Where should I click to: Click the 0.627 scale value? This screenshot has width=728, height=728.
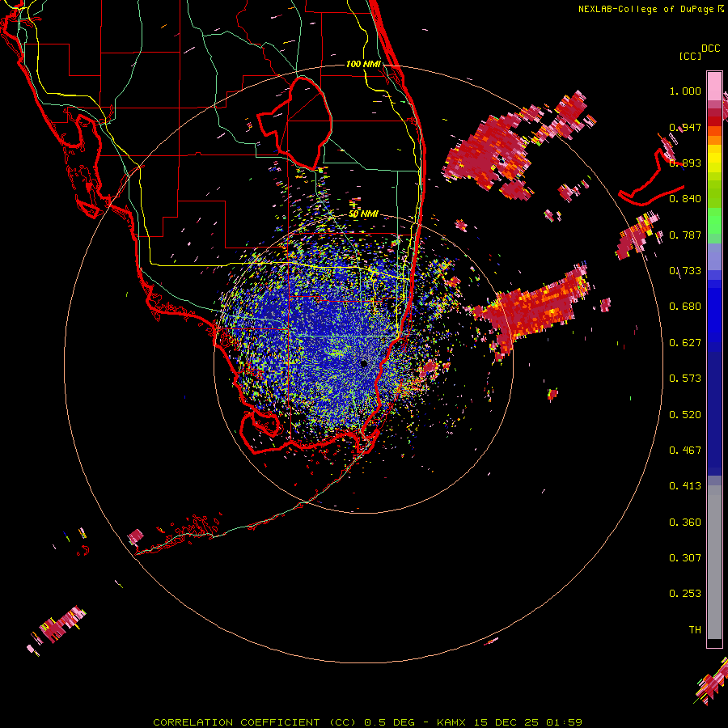pos(685,343)
